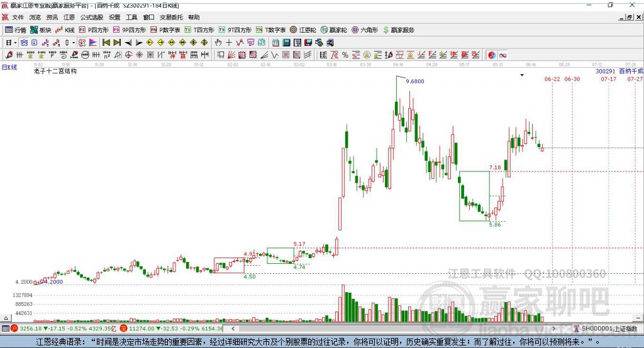Select the 06-30 date marker
The image size is (644, 348).
coord(572,79)
